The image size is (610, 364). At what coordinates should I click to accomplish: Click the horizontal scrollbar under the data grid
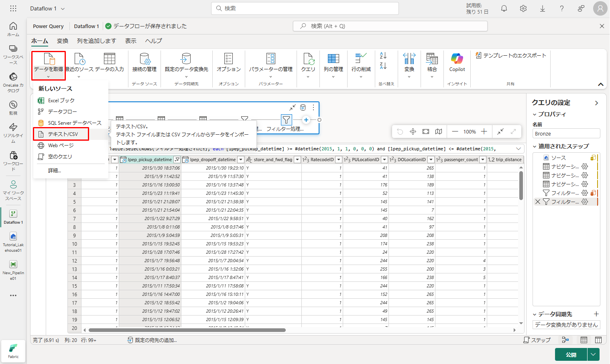coord(187,330)
